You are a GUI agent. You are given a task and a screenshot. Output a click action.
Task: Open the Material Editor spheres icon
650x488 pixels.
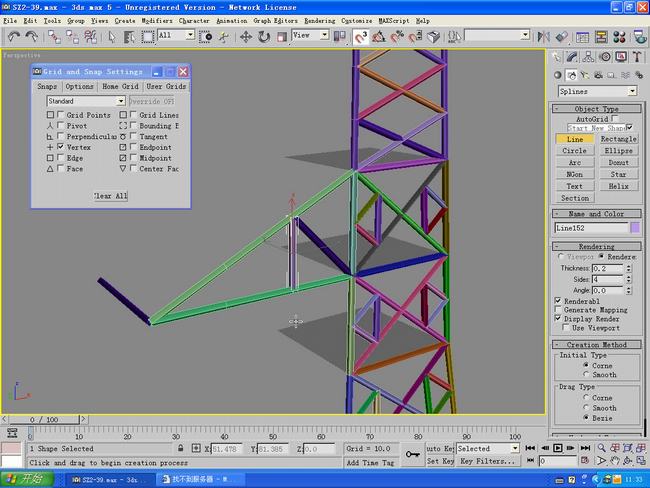pyautogui.click(x=619, y=37)
